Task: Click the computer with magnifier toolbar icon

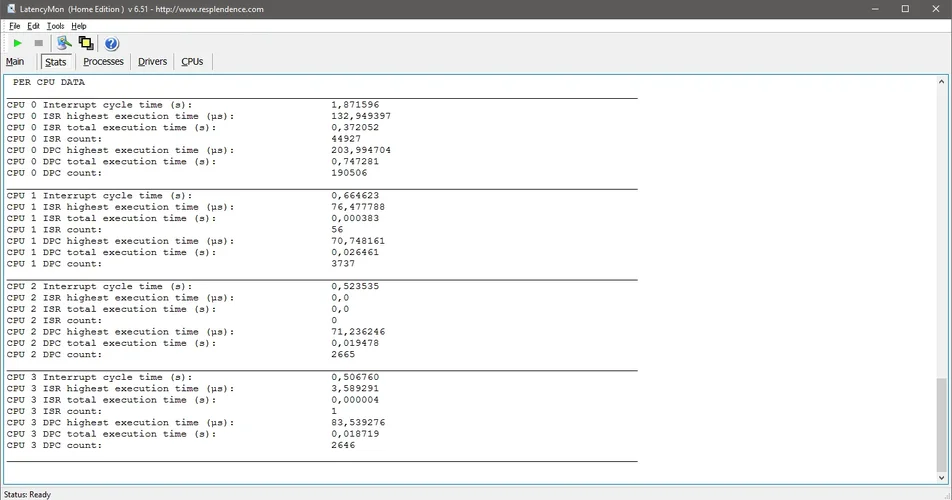Action: pyautogui.click(x=64, y=43)
